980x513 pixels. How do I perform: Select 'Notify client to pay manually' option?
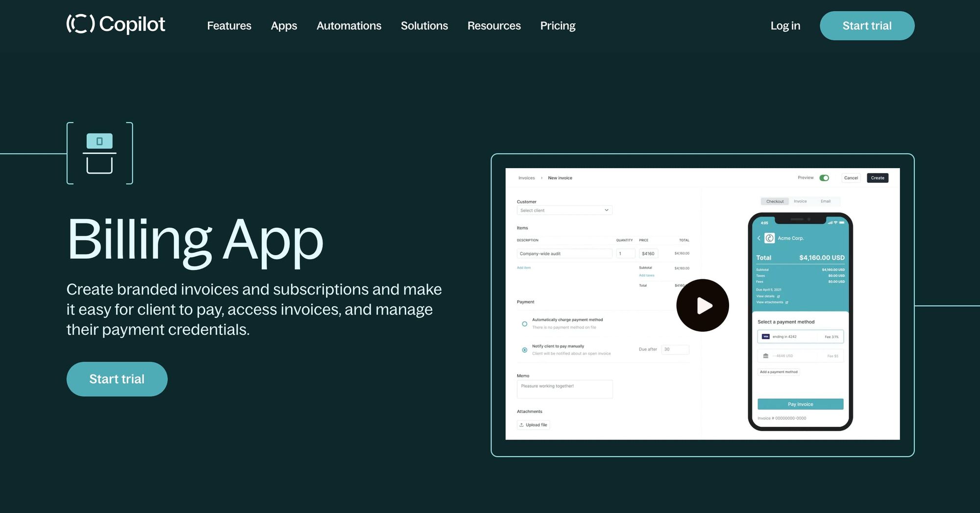click(x=525, y=350)
